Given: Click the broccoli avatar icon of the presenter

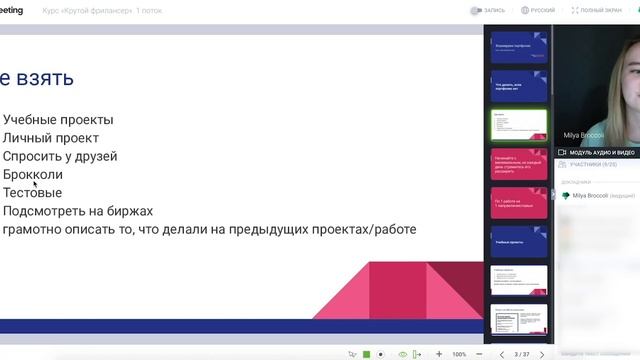Looking at the screenshot, I should pos(565,196).
